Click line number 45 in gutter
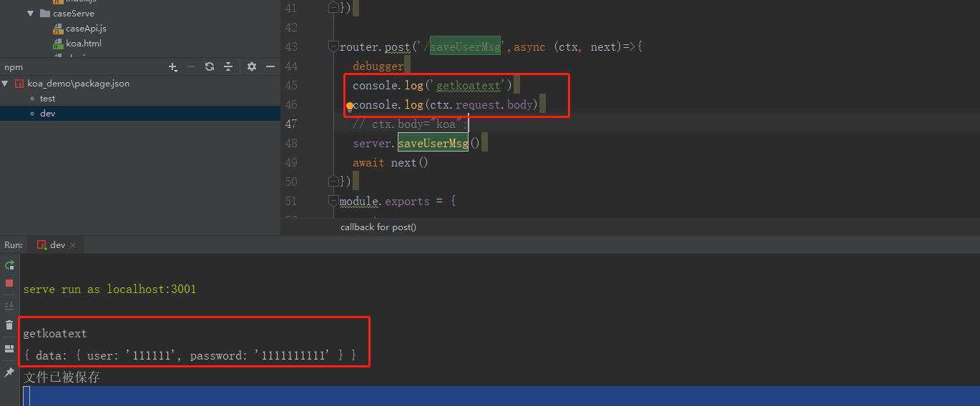The width and height of the screenshot is (980, 406). pyautogui.click(x=290, y=85)
